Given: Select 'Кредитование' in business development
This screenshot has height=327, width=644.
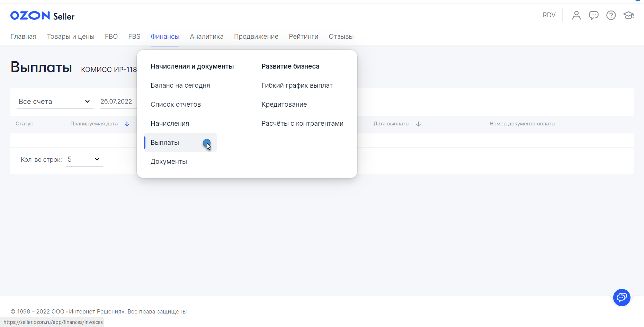Looking at the screenshot, I should click(x=284, y=105).
